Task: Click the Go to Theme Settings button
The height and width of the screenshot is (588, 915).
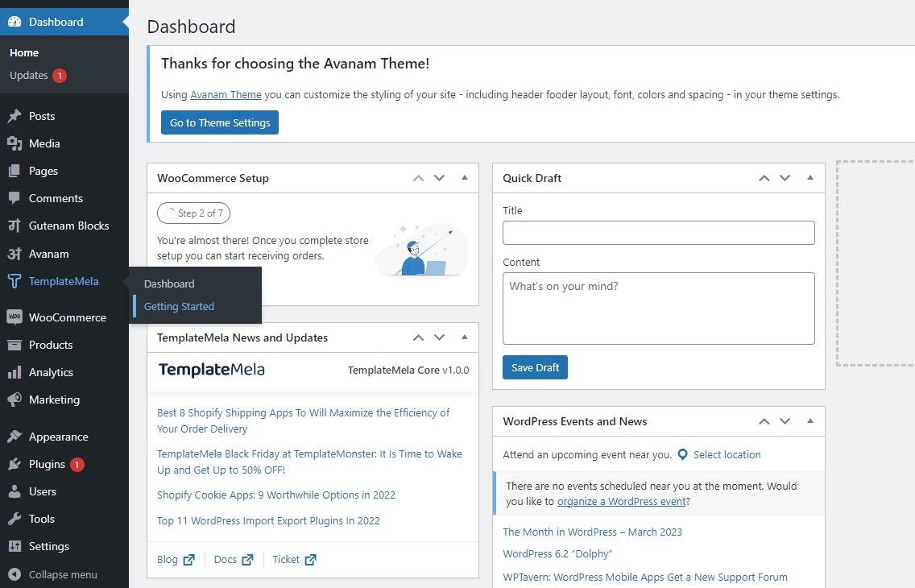Action: point(220,122)
